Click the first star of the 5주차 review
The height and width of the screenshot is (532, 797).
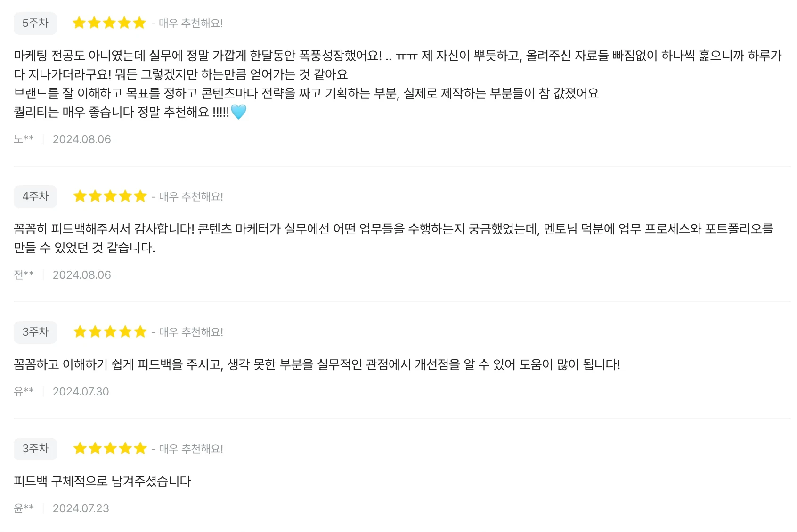point(79,23)
